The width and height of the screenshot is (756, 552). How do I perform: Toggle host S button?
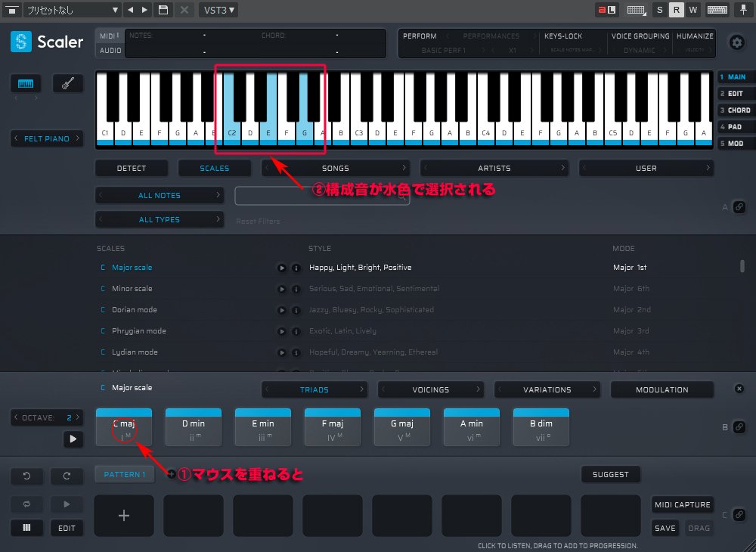click(659, 10)
